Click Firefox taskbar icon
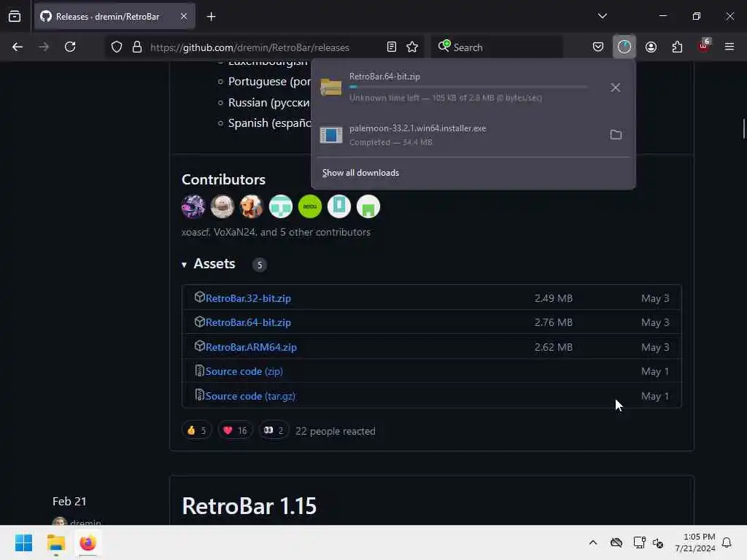747x560 pixels. (x=88, y=542)
